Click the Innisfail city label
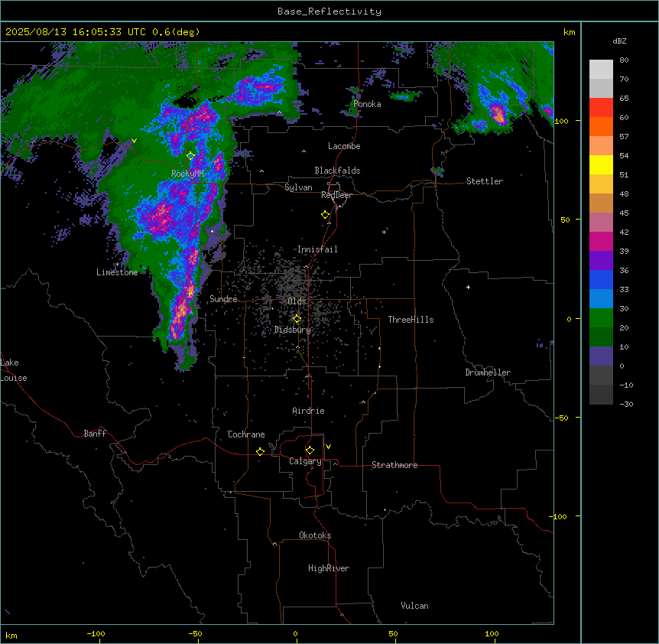 click(x=317, y=249)
